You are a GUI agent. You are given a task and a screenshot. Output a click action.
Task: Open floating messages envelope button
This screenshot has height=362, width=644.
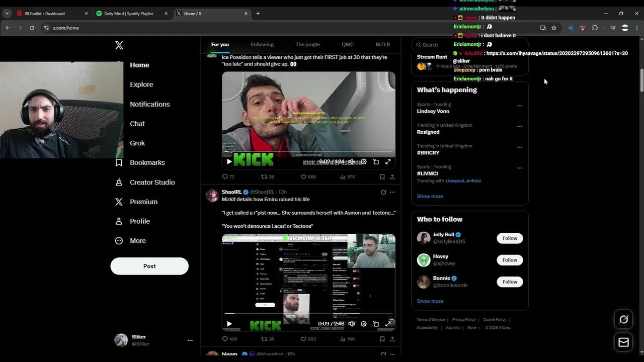[x=623, y=342]
